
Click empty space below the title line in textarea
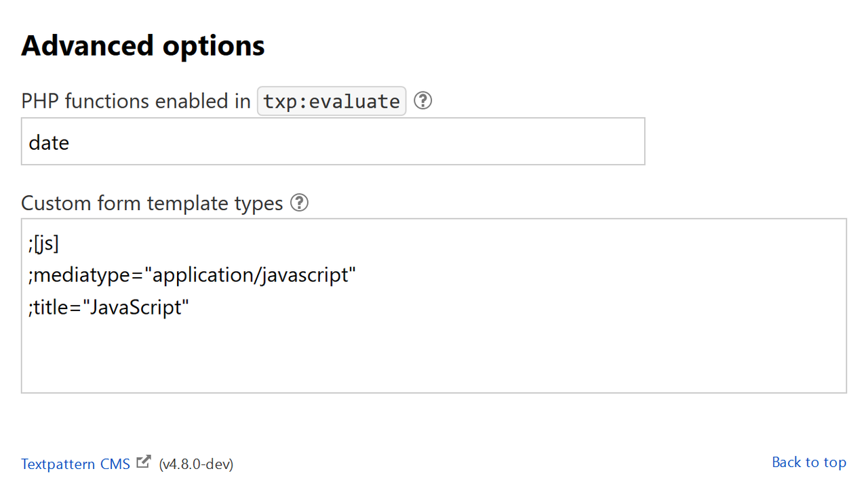[x=434, y=356]
